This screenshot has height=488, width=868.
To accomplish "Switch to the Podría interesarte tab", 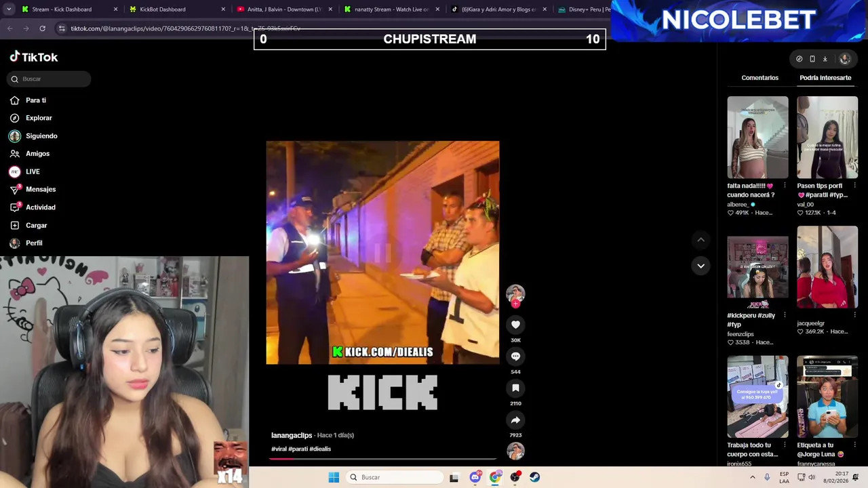I will 825,78.
